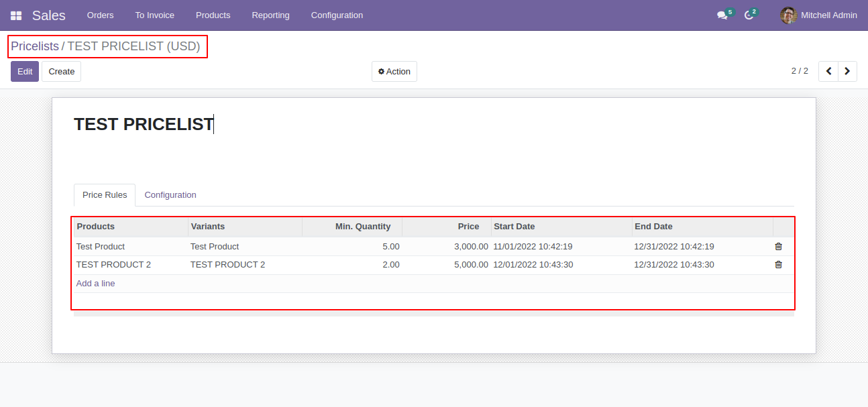Sort by Start Date column header
The width and height of the screenshot is (868, 407).
[x=561, y=227]
